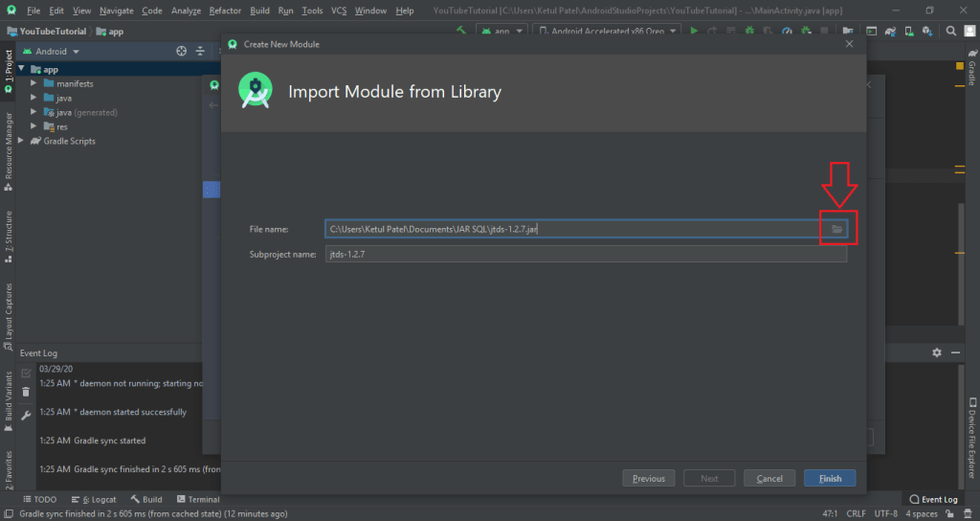Open Event Log settings wrench icon
Screen dimensions: 980x521
(26, 415)
